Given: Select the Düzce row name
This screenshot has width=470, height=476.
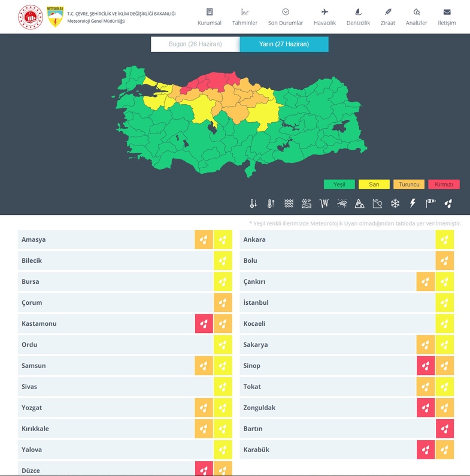Looking at the screenshot, I should (31, 471).
